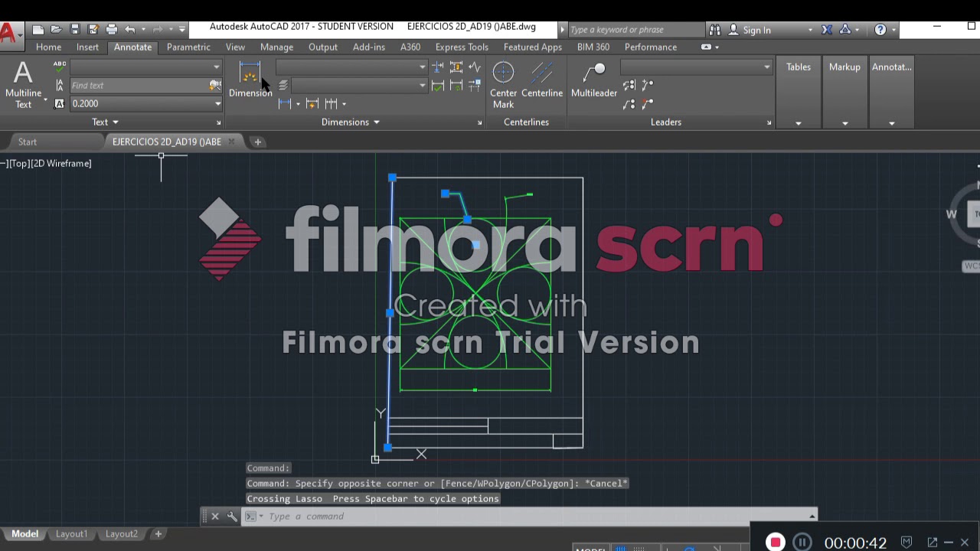Click the New file icon in quick access toolbar

coord(38,30)
